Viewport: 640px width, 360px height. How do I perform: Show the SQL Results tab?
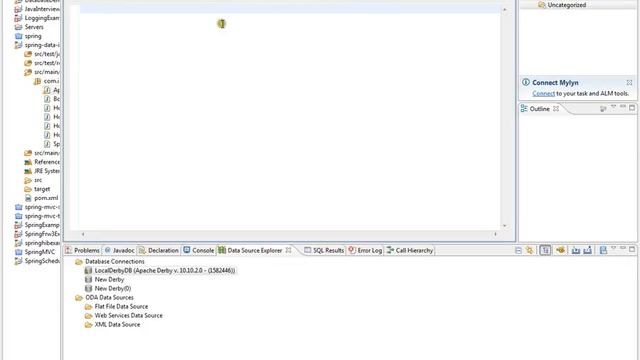324,250
